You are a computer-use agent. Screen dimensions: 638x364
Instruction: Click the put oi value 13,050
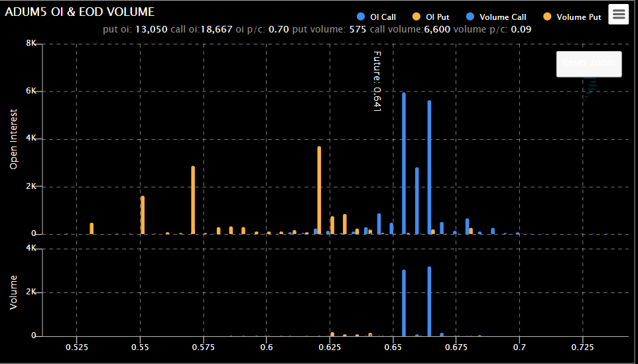151,29
